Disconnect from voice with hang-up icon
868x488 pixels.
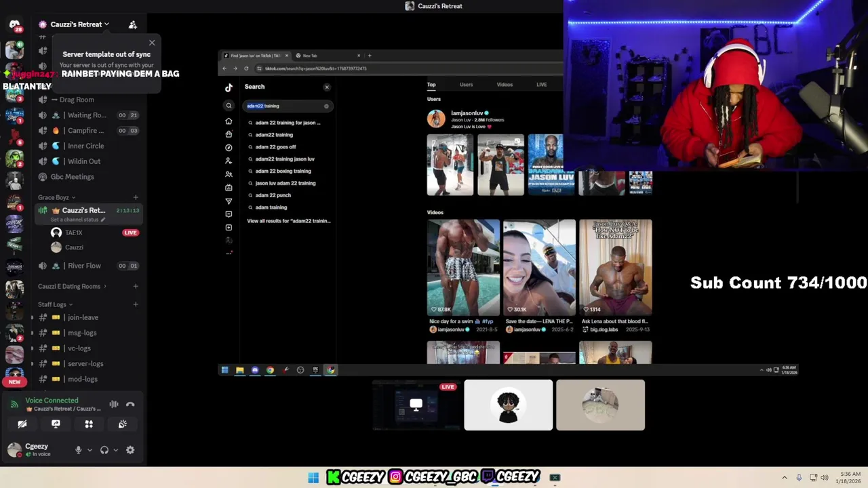[130, 404]
